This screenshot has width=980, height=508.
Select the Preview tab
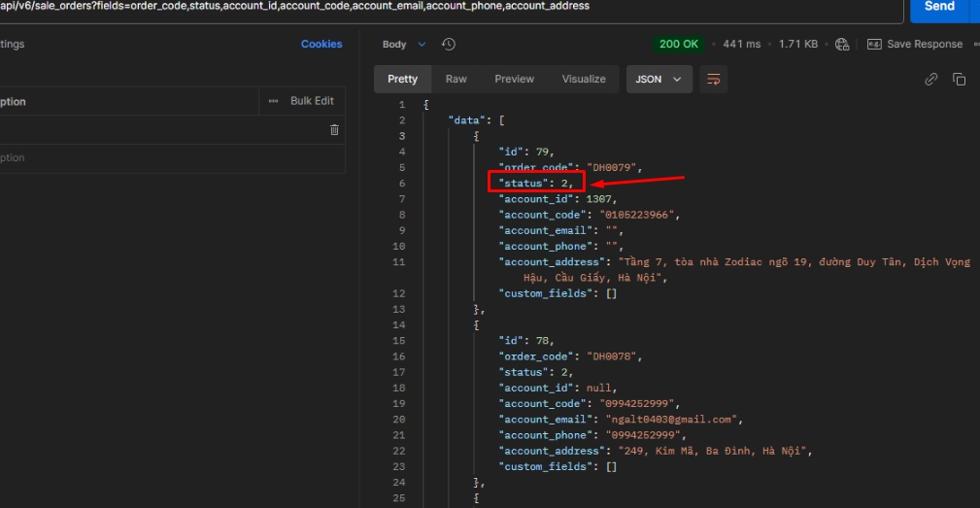[x=514, y=80]
